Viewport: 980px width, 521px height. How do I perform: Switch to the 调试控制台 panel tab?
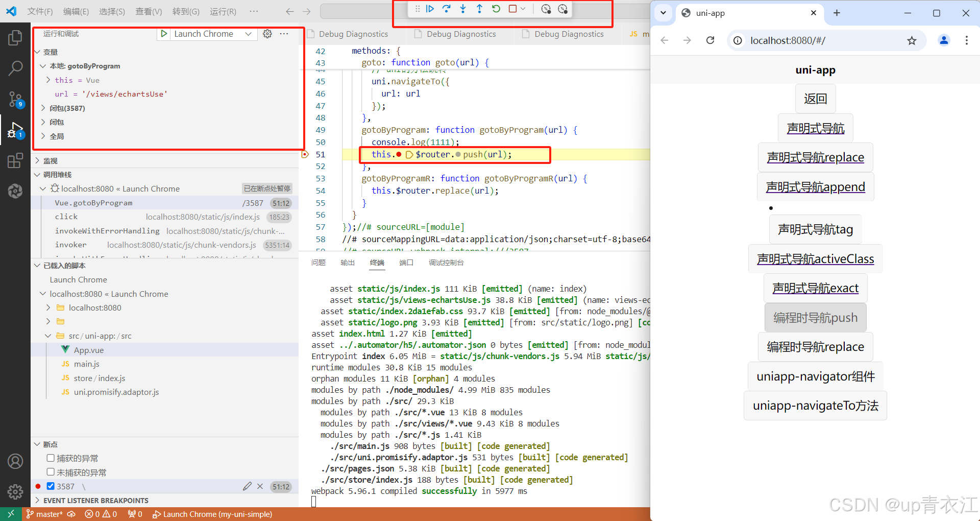tap(446, 263)
